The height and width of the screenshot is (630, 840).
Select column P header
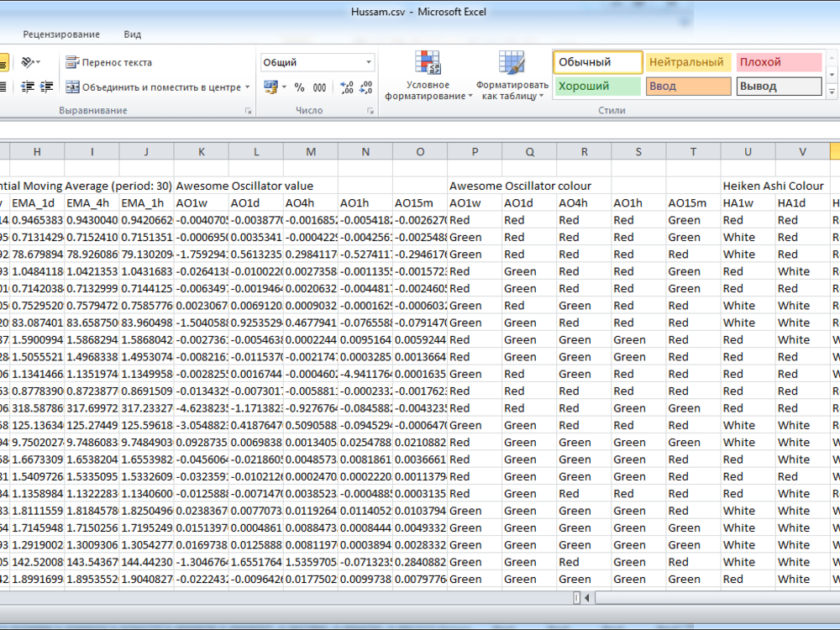(x=475, y=151)
